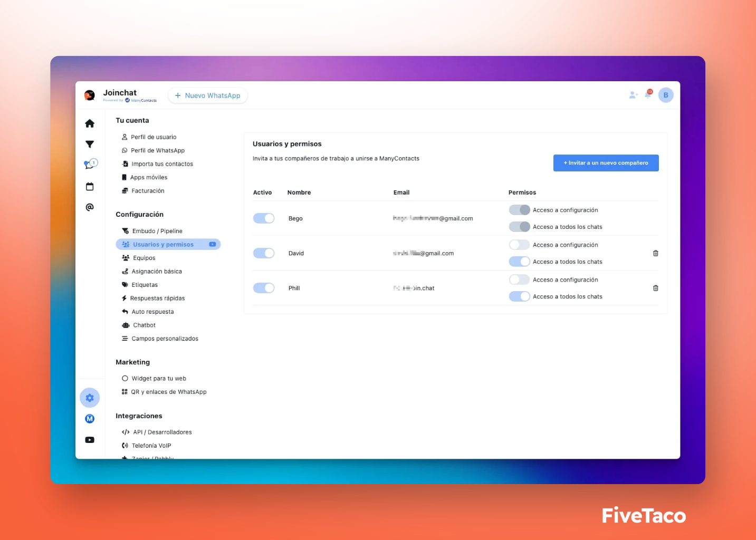Open Respuestas rápidas
Viewport: 756px width, 540px height.
pos(154,298)
